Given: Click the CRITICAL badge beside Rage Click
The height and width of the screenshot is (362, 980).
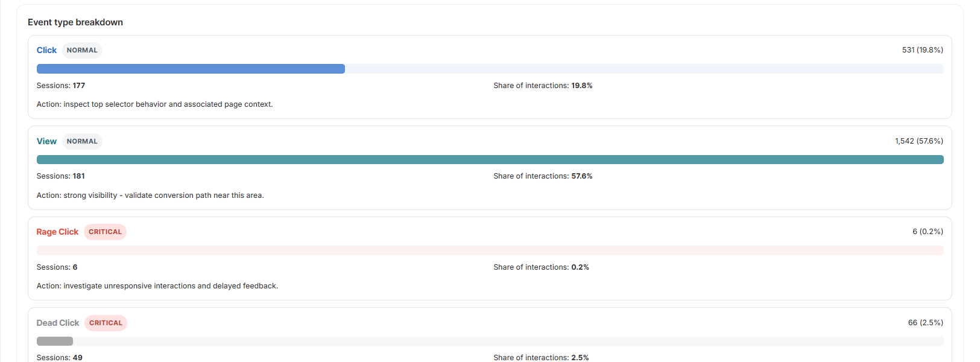Looking at the screenshot, I should tap(105, 232).
